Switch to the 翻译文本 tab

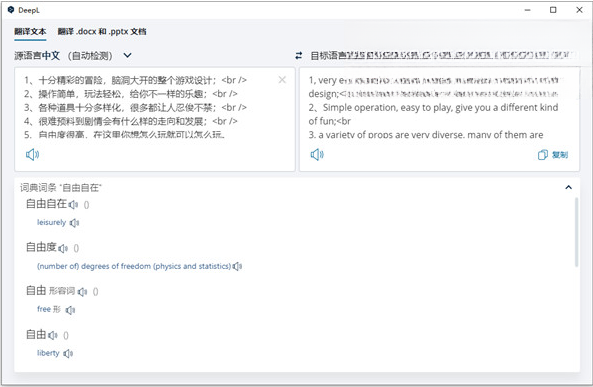(x=30, y=31)
